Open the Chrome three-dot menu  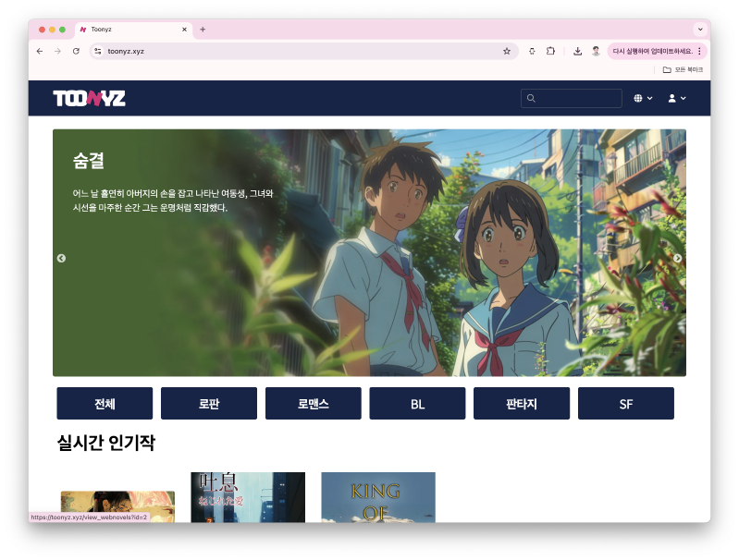click(699, 52)
